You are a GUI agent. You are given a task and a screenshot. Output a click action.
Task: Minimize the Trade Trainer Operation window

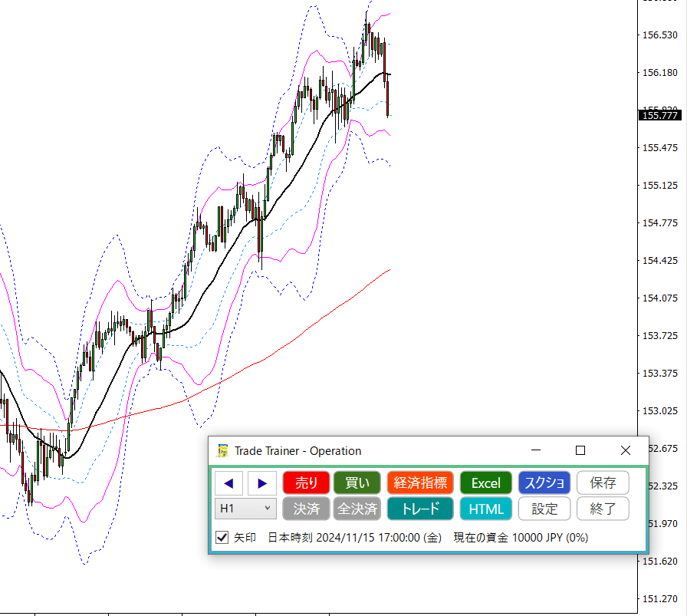pyautogui.click(x=535, y=450)
